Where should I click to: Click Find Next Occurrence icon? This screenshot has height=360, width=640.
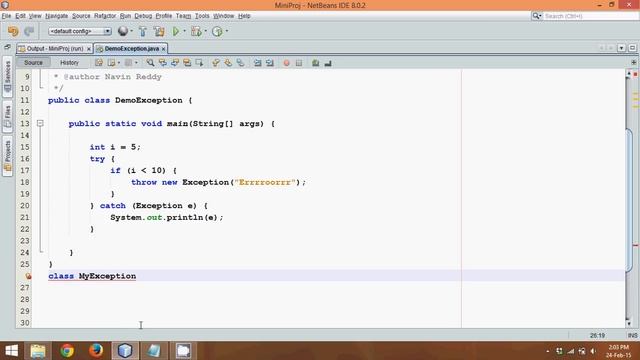pos(175,63)
